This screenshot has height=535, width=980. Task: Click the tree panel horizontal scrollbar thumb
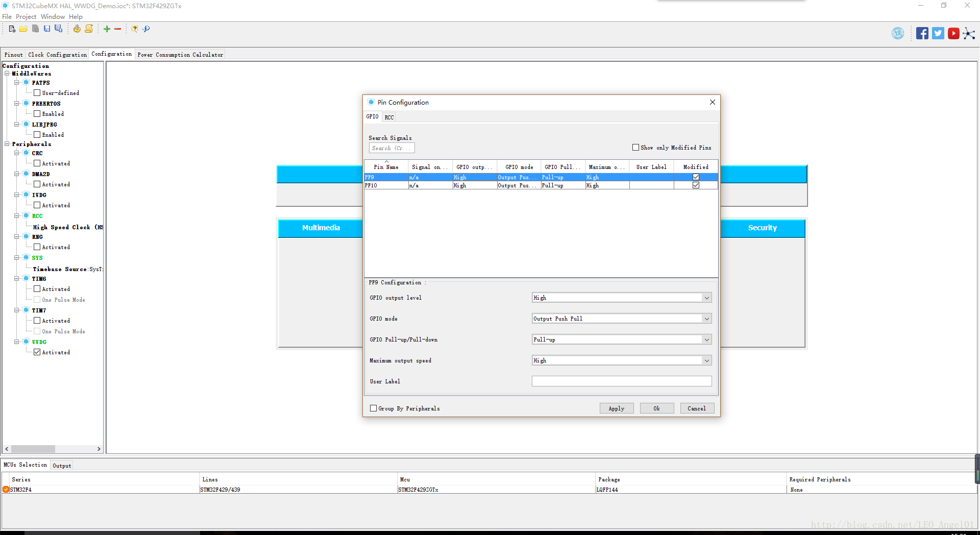pyautogui.click(x=33, y=449)
